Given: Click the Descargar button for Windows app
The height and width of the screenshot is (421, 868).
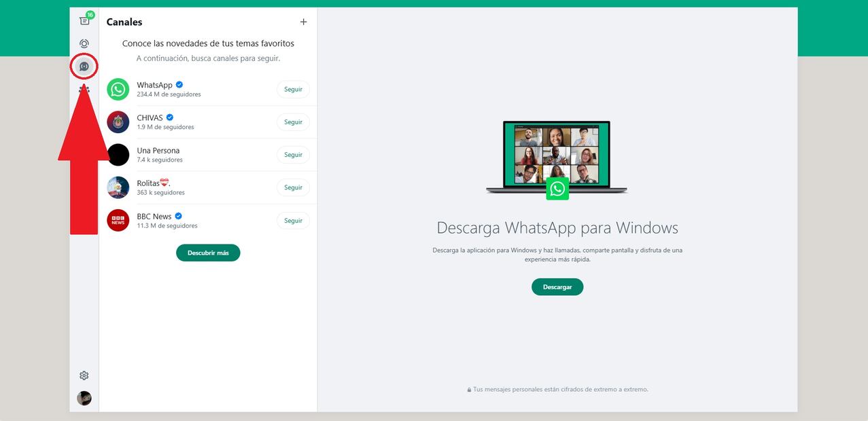Looking at the screenshot, I should 557,287.
